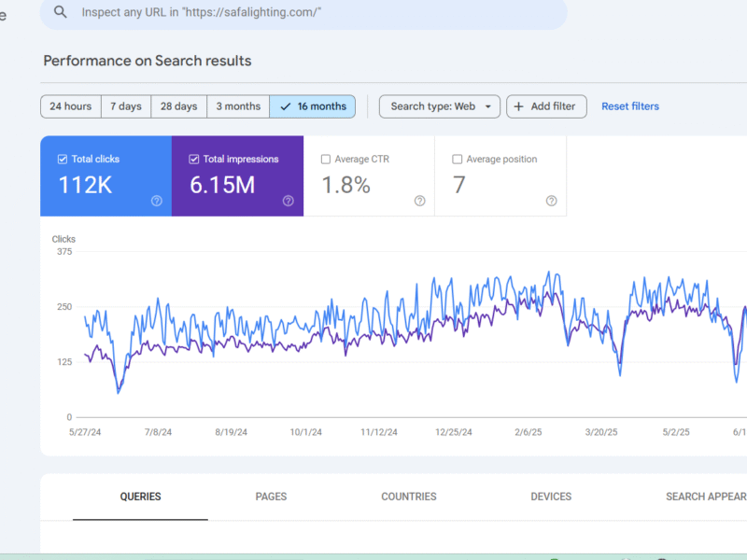Image resolution: width=747 pixels, height=560 pixels.
Task: Click the Inspect any URL search field
Action: tap(308, 12)
